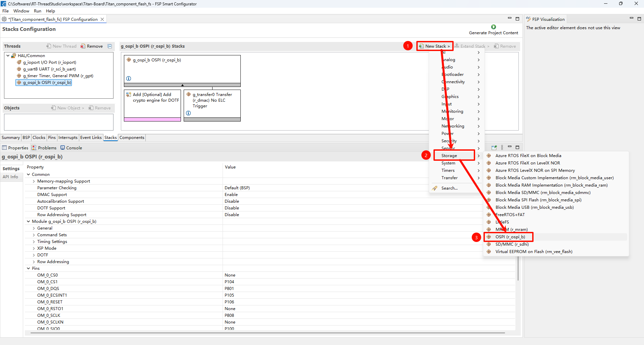Viewport: 644px width, 345px height.
Task: Collapse the Pins property section
Action: 29,268
